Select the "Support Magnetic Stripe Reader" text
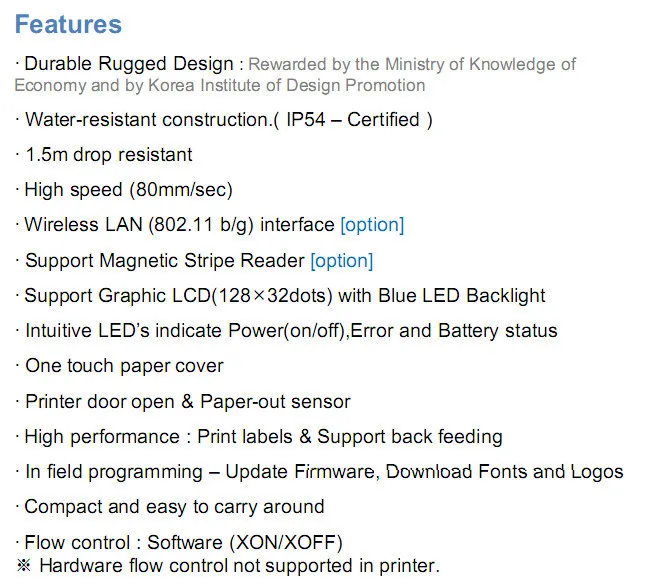This screenshot has width=656, height=584. [164, 261]
